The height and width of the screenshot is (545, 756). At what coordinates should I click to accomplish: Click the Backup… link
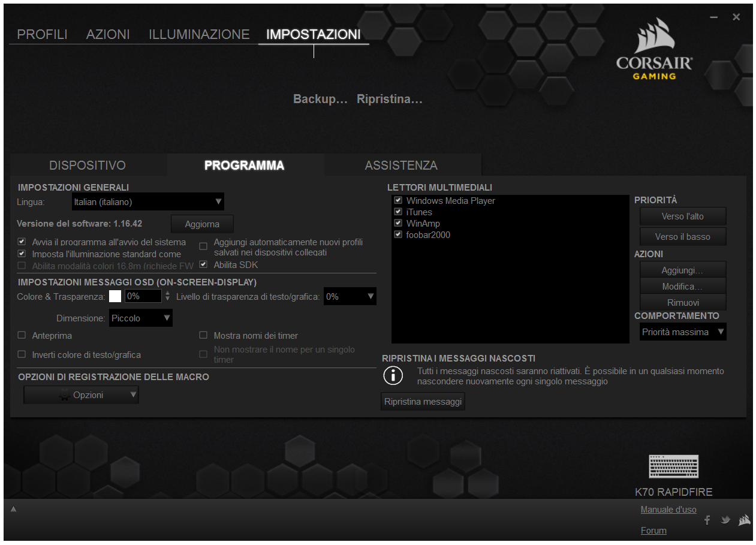(320, 99)
